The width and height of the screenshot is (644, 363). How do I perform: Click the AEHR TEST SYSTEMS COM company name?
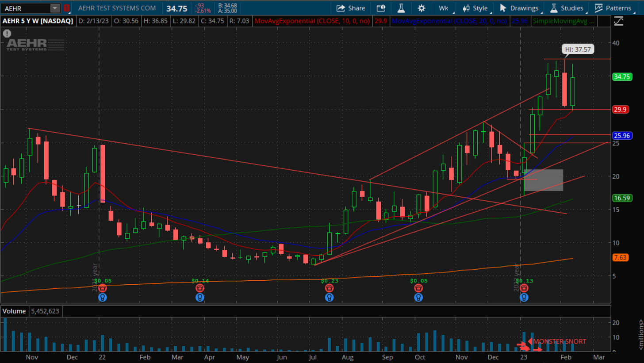pos(117,8)
